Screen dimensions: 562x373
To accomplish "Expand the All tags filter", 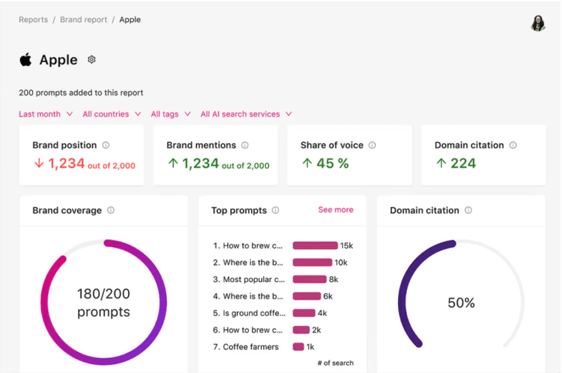I will 171,114.
